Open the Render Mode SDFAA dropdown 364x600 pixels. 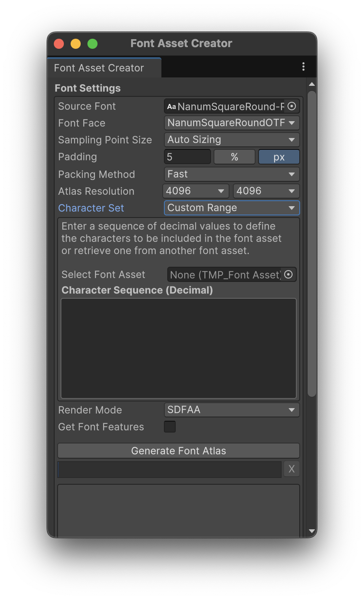point(232,410)
